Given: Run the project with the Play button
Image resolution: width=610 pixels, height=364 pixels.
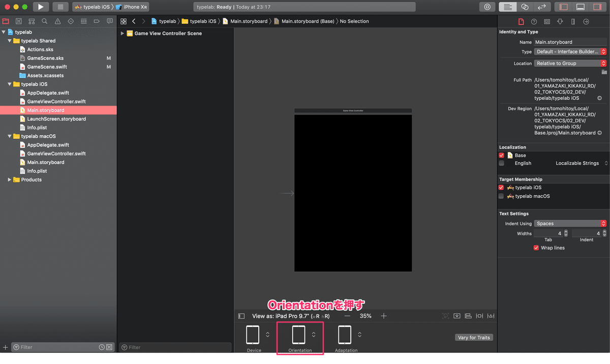Looking at the screenshot, I should (x=41, y=7).
